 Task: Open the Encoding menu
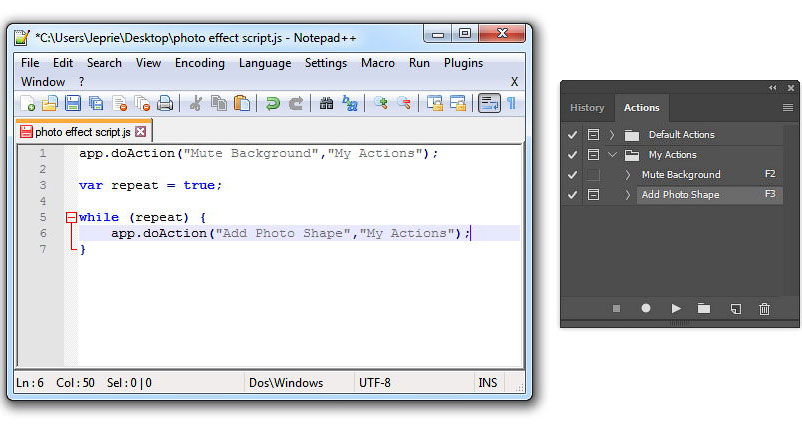(x=199, y=63)
